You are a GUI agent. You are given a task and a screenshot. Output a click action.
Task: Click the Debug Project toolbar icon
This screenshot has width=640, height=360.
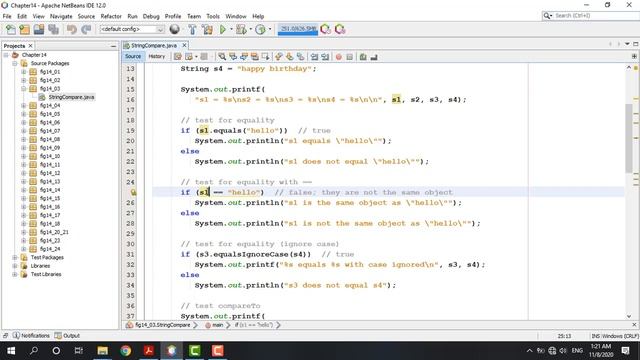click(x=241, y=29)
